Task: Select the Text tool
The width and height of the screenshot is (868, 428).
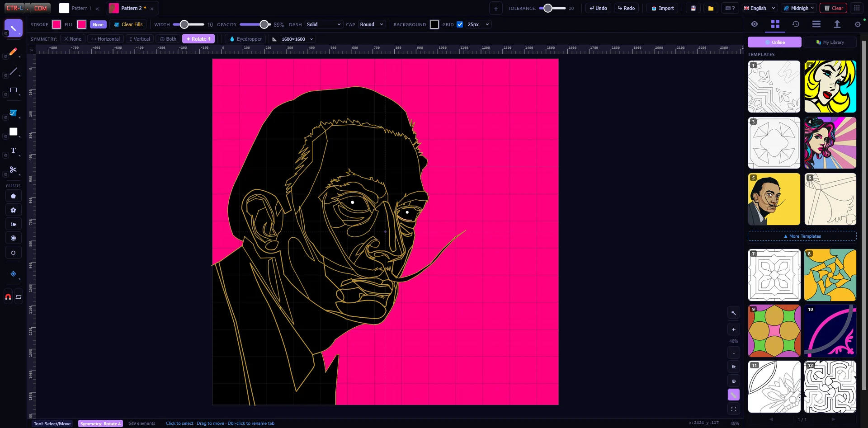Action: [13, 151]
